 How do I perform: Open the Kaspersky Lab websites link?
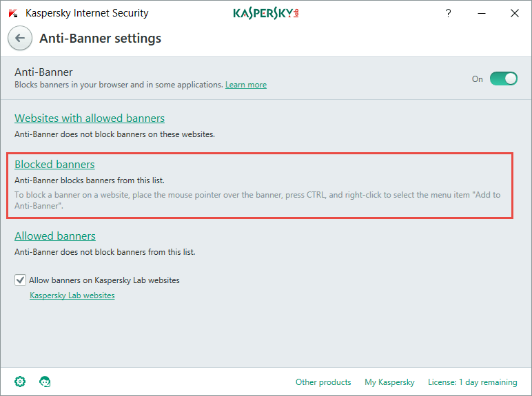click(x=72, y=295)
